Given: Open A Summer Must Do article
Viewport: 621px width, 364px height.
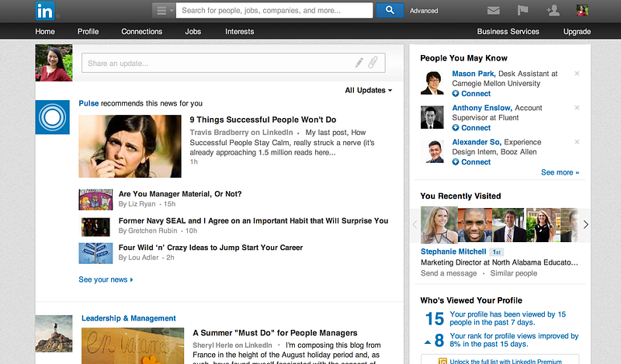Looking at the screenshot, I should [x=275, y=333].
